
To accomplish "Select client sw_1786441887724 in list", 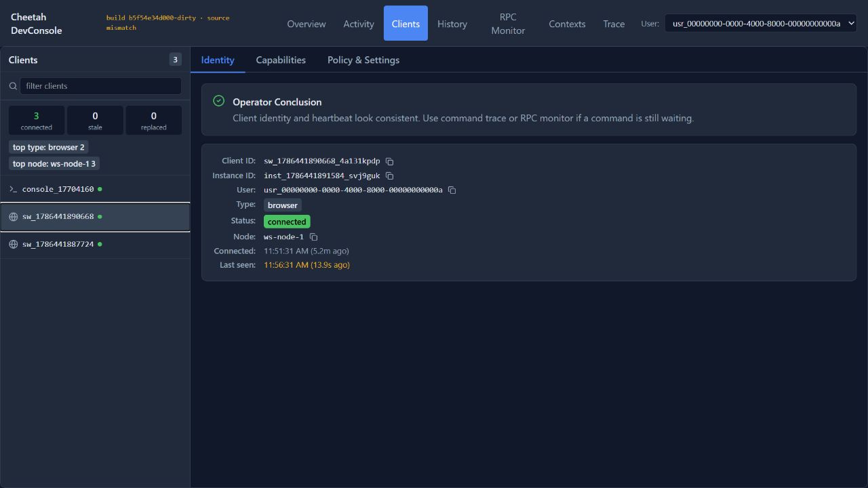I will pos(95,244).
